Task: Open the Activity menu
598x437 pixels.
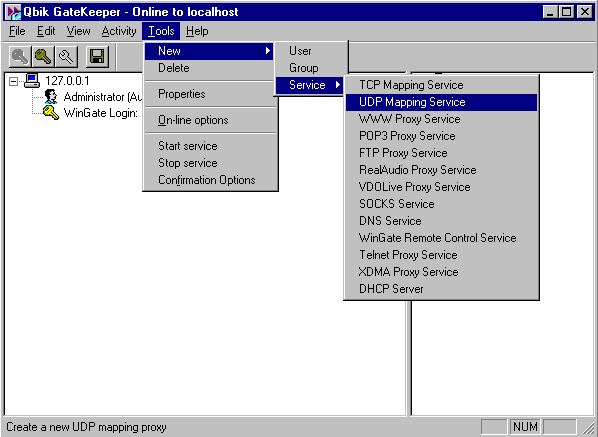Action: (x=119, y=31)
